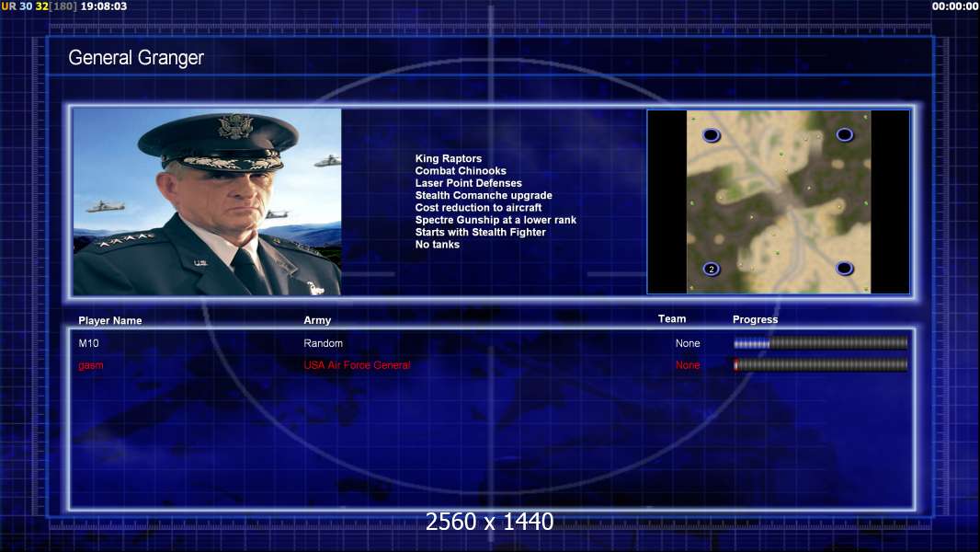Click "Cost reduction to aircraft" text line
The height and width of the screenshot is (552, 980).
(478, 208)
